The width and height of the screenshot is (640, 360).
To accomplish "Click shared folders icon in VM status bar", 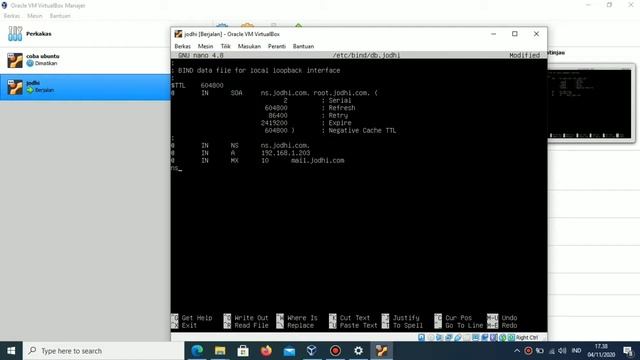I will (x=467, y=338).
